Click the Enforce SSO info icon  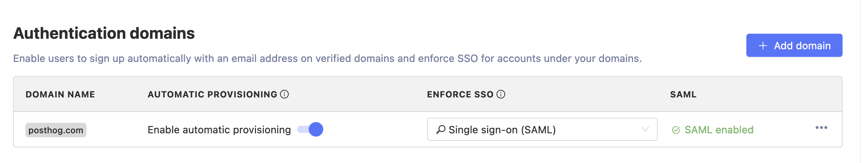coord(501,95)
